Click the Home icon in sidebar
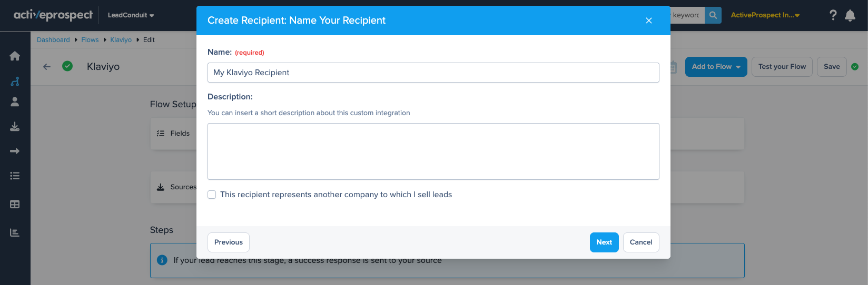Viewport: 868px width, 285px height. pos(15,56)
